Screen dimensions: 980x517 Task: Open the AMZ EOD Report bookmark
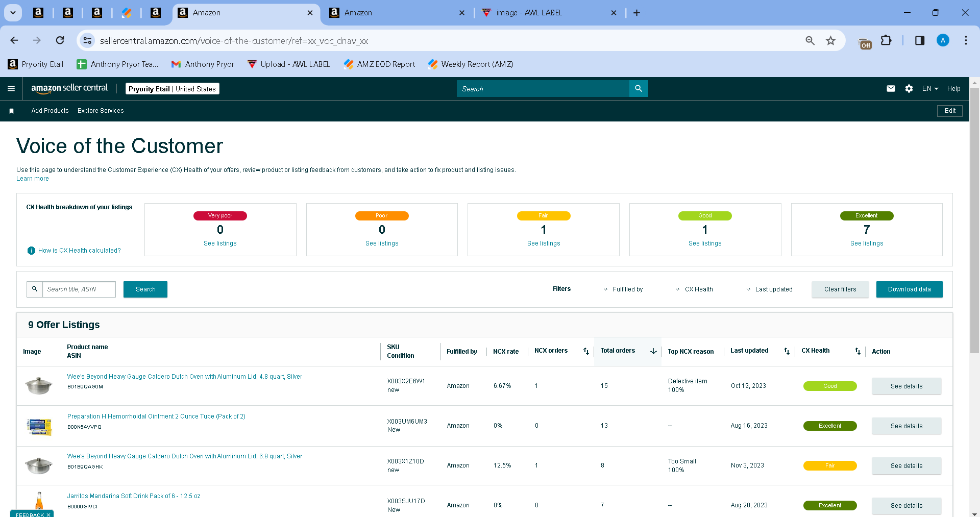379,64
